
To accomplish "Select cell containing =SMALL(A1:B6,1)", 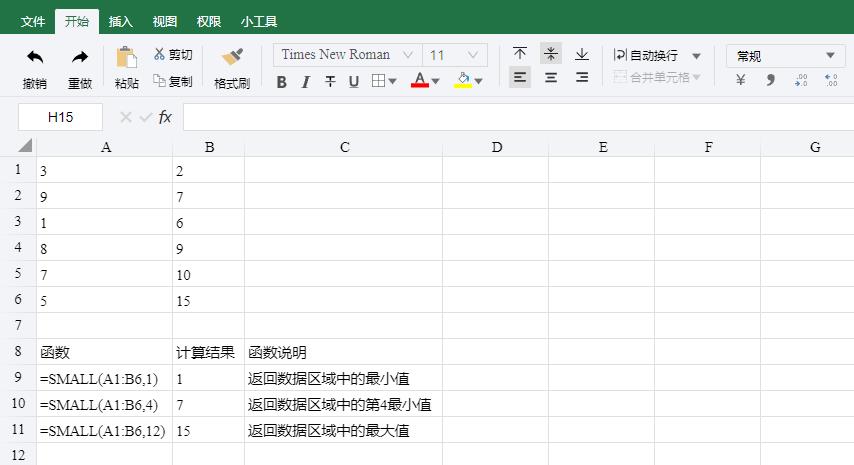I will point(105,378).
